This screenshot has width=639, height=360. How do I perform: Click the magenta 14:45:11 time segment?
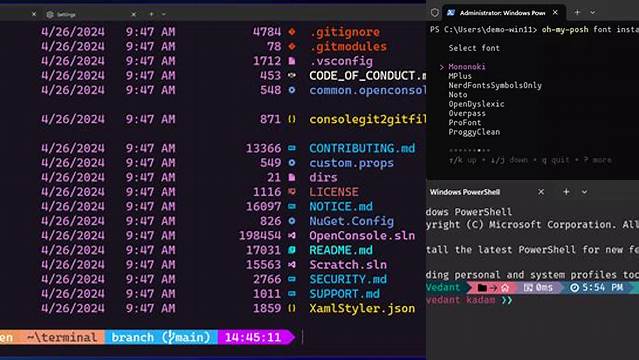(253, 337)
